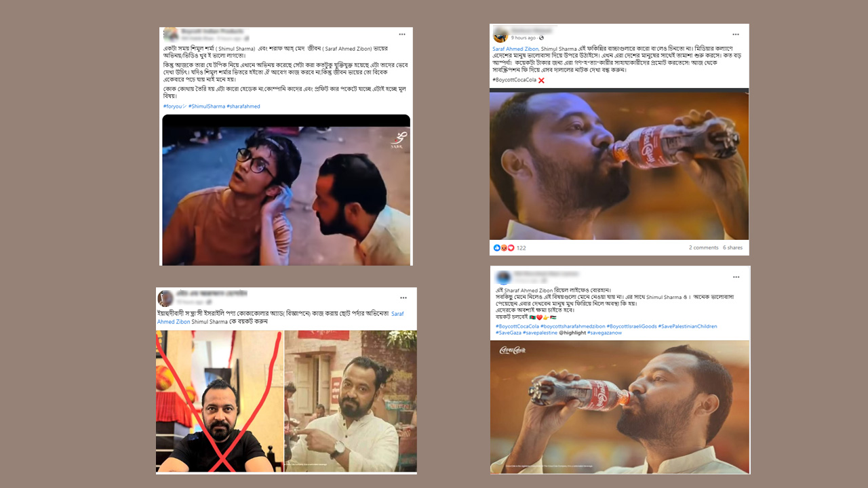Open the #BoycottIsraeliGoods hashtag
Image resolution: width=868 pixels, height=488 pixels.
[x=632, y=326]
